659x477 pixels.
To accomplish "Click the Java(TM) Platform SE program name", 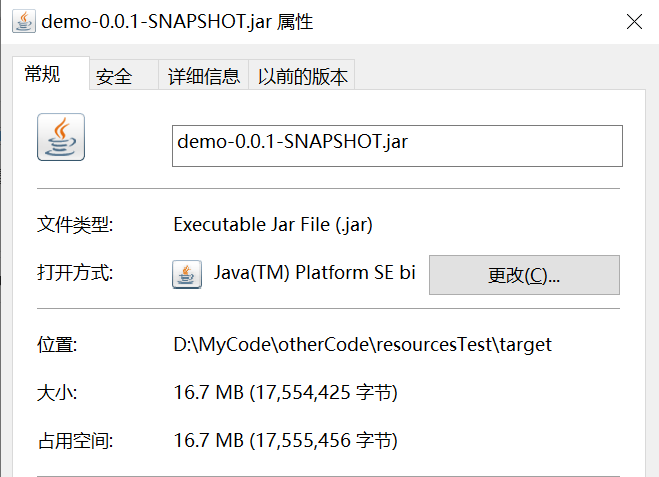I will pyautogui.click(x=314, y=274).
